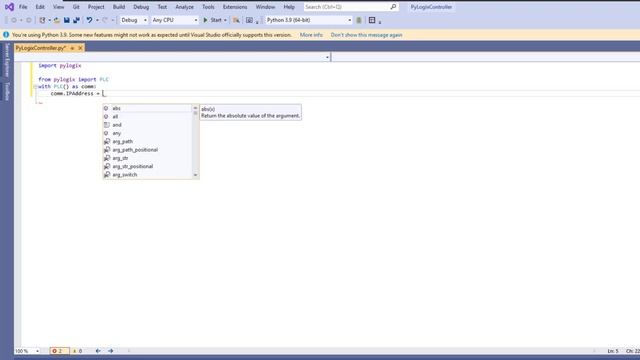Open the File menu
The width and height of the screenshot is (640, 360).
23,7
